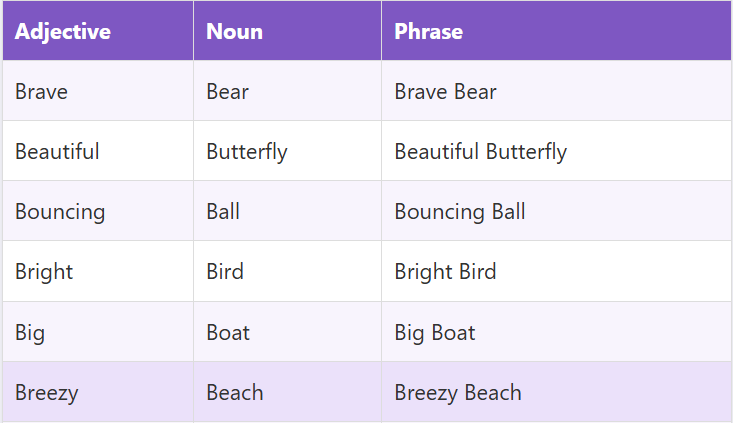Select the Bright Bird phrase cell

[x=445, y=272]
